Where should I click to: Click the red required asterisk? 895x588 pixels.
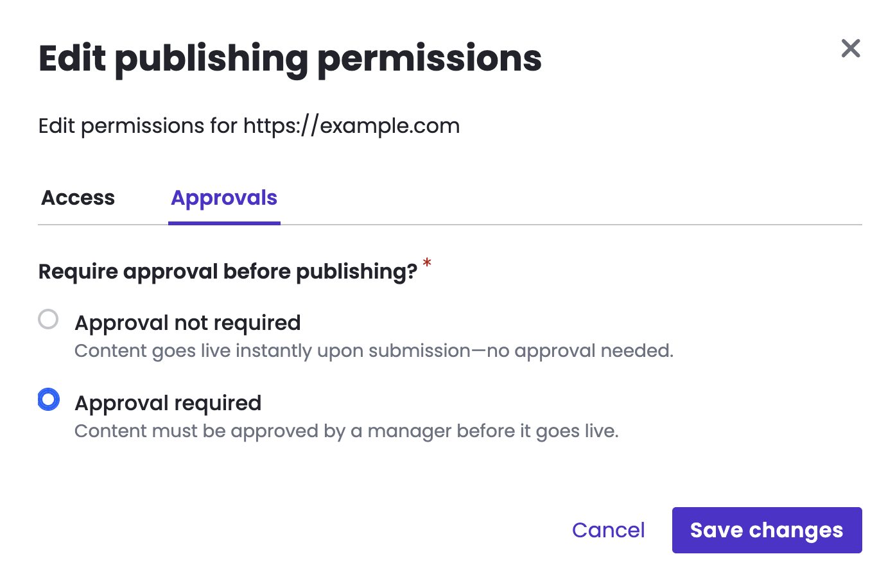(x=427, y=263)
